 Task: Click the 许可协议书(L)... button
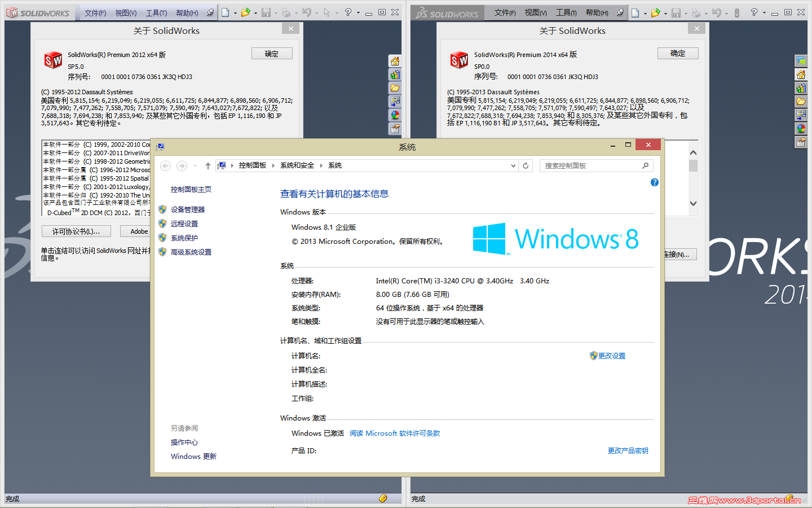[76, 231]
